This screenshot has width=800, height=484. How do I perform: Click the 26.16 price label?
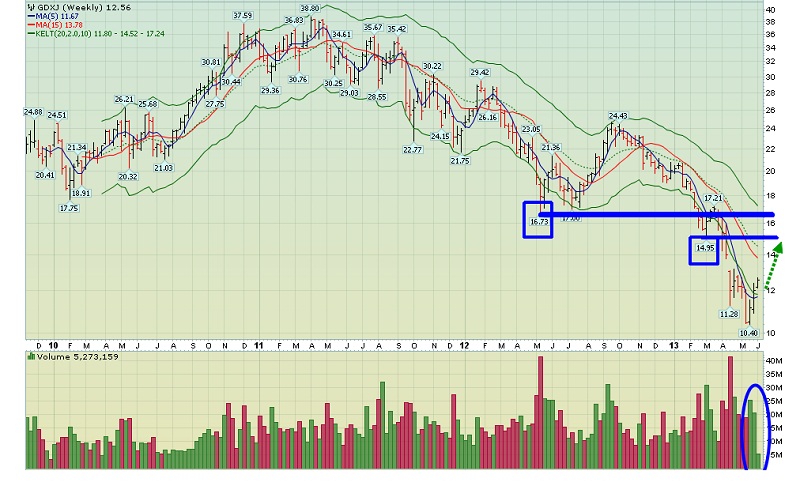point(487,117)
